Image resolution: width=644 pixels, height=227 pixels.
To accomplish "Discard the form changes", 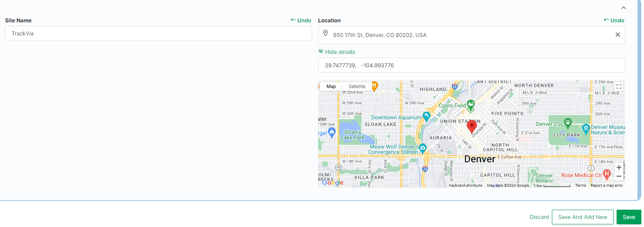I will (539, 217).
